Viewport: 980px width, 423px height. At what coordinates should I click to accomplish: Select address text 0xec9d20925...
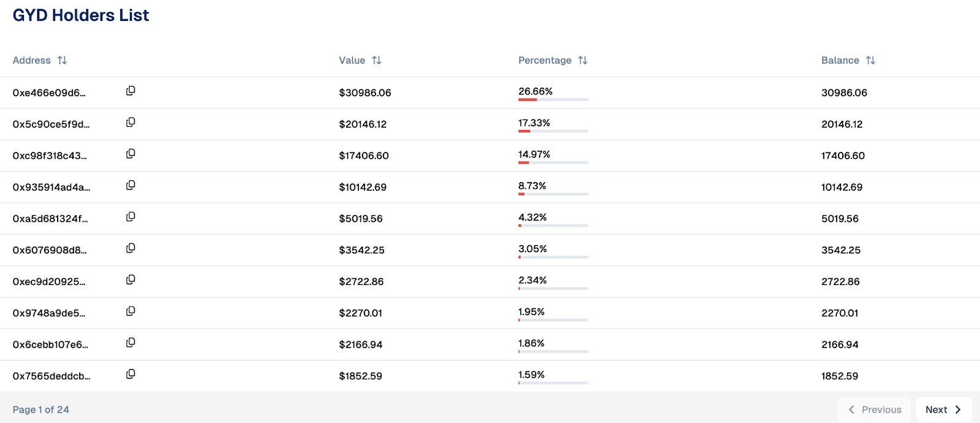click(x=49, y=281)
